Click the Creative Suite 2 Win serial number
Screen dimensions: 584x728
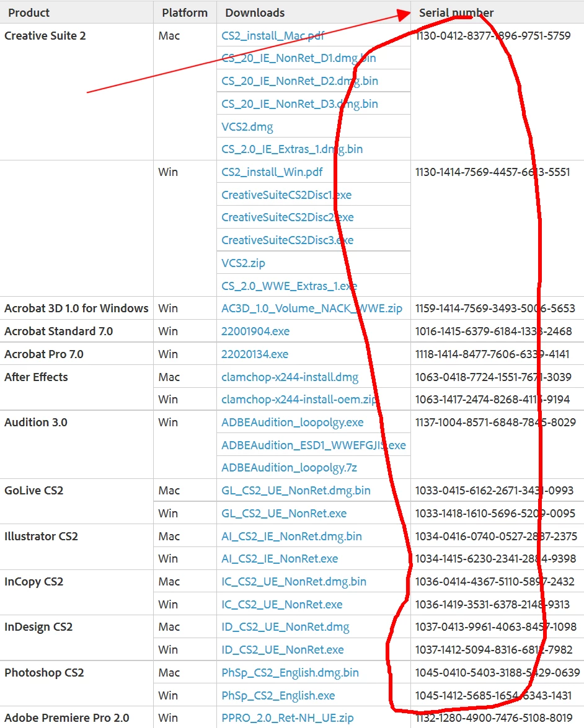click(492, 172)
